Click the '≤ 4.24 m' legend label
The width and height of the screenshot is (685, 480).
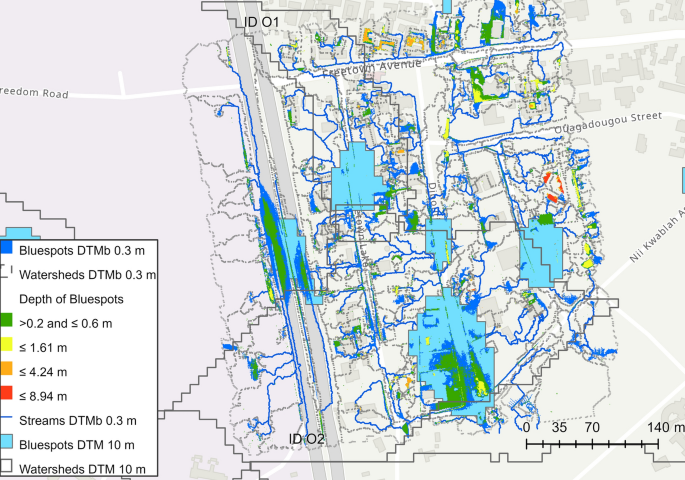[43, 372]
